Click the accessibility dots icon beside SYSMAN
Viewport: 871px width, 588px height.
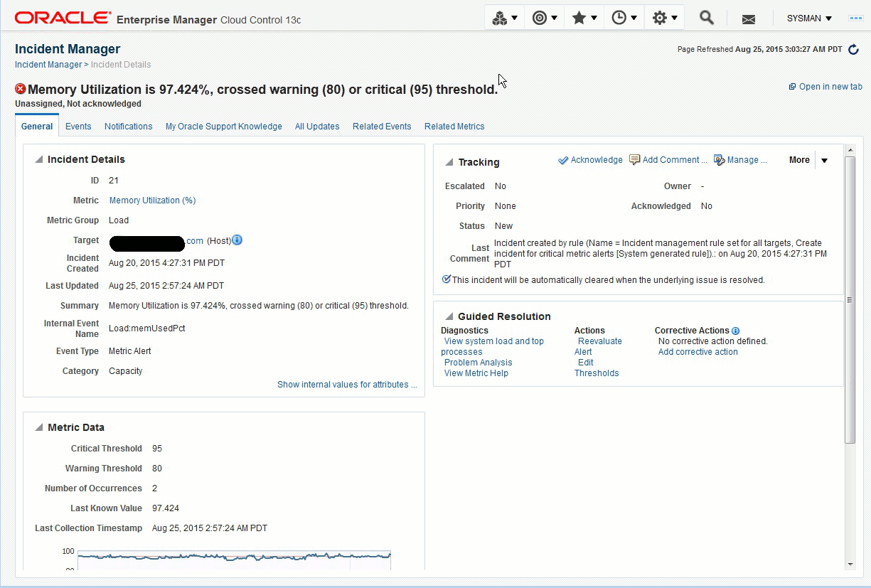[856, 18]
